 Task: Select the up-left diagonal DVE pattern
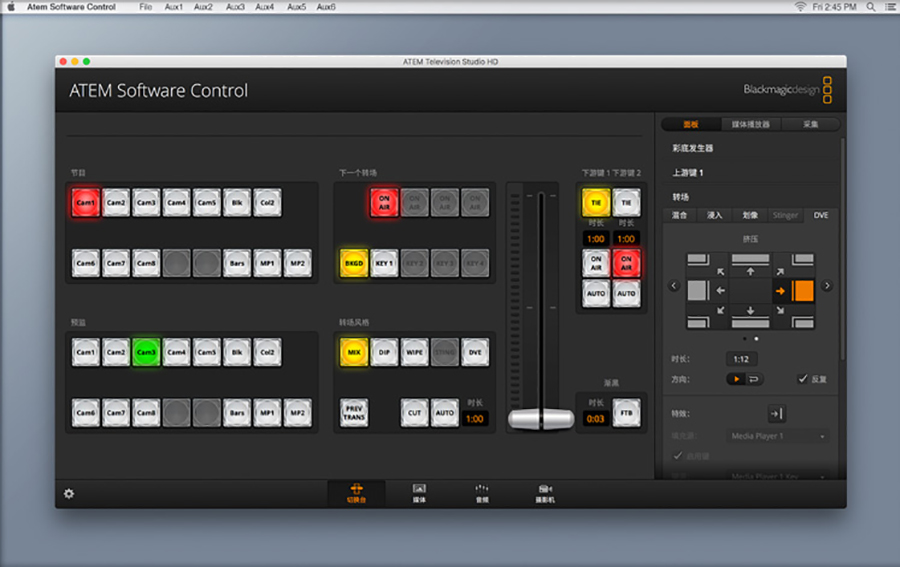[720, 272]
